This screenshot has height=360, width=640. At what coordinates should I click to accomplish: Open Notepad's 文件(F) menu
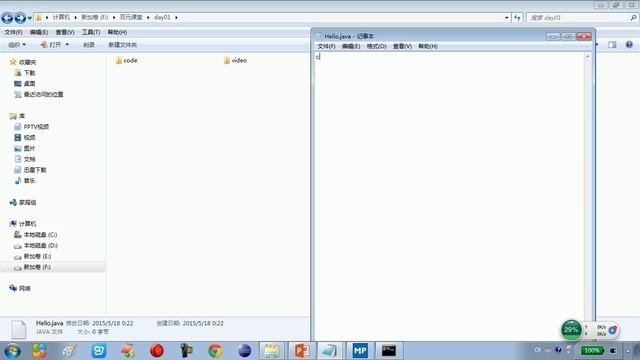coord(327,46)
